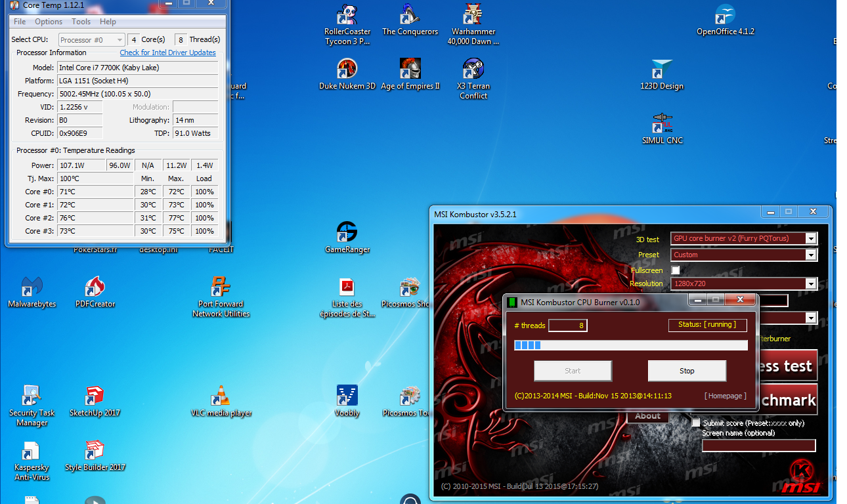Open the Preset dropdown list

(811, 255)
